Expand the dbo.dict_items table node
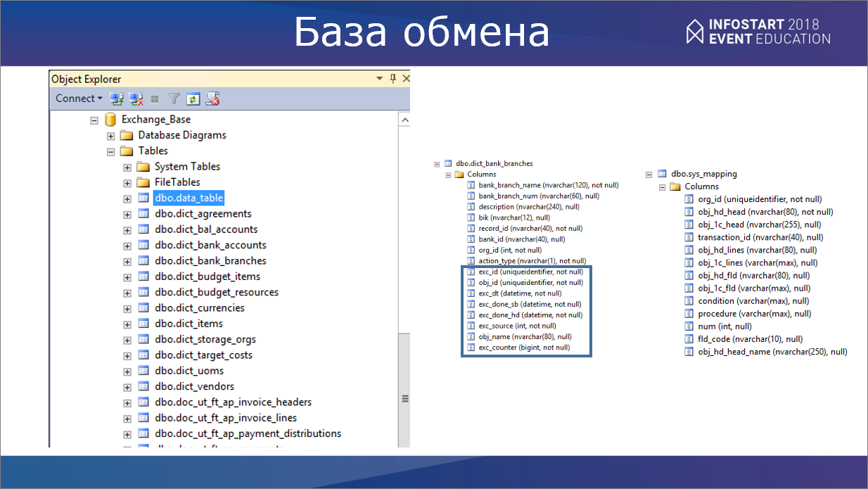Viewport: 868px width, 489px height. [x=127, y=324]
